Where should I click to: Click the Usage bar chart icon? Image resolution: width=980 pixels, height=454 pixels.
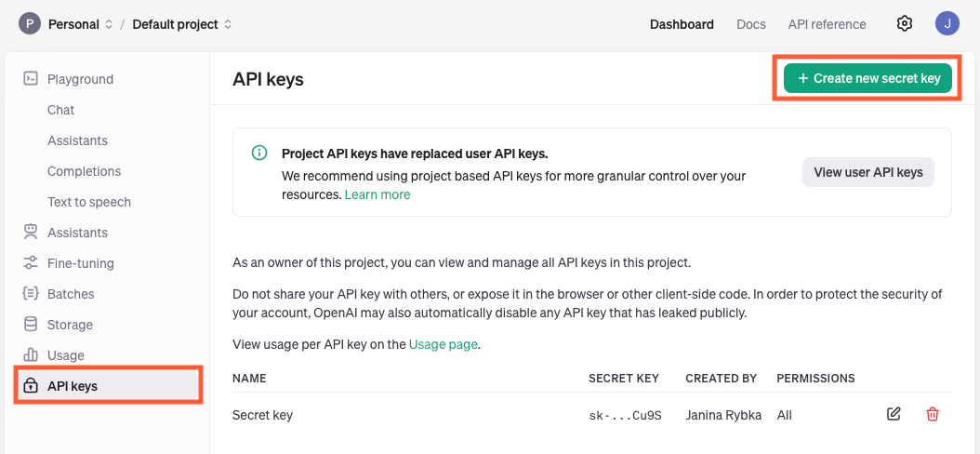tap(31, 355)
